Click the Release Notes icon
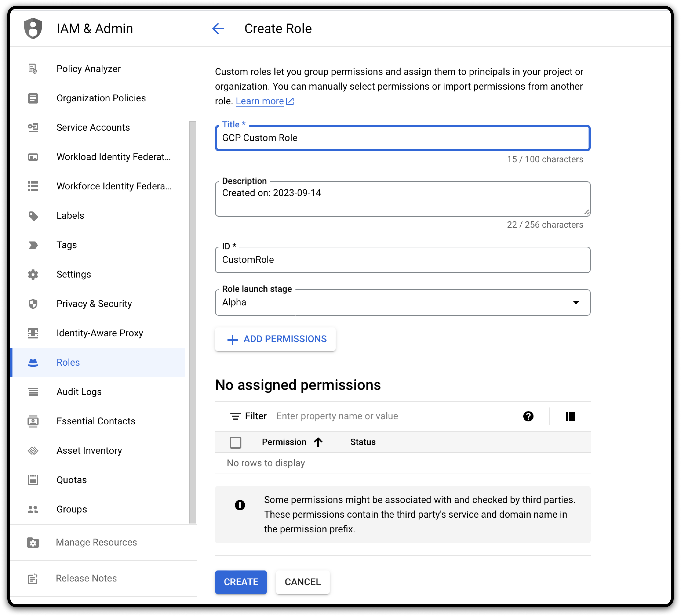The height and width of the screenshot is (616, 681). click(x=33, y=579)
